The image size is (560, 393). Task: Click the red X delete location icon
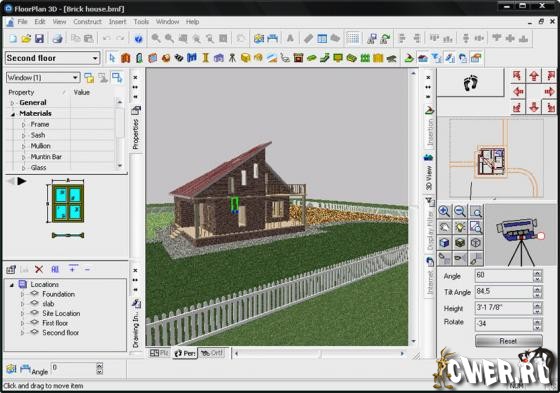click(39, 269)
